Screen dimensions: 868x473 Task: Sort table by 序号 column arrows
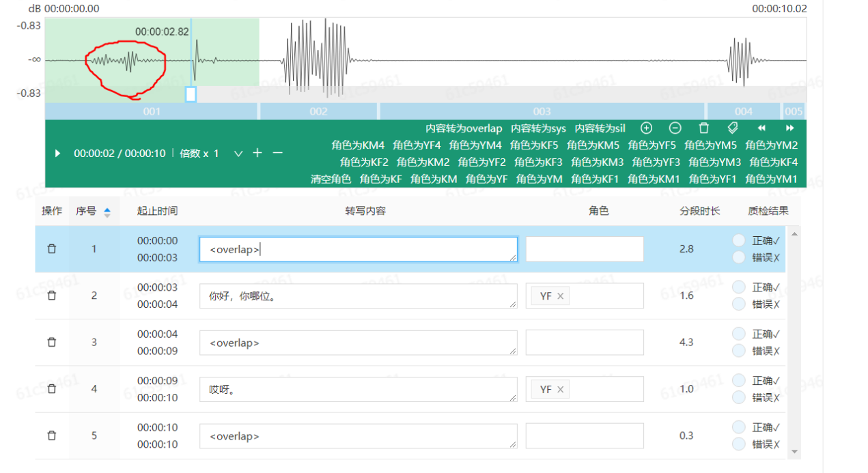(x=107, y=212)
